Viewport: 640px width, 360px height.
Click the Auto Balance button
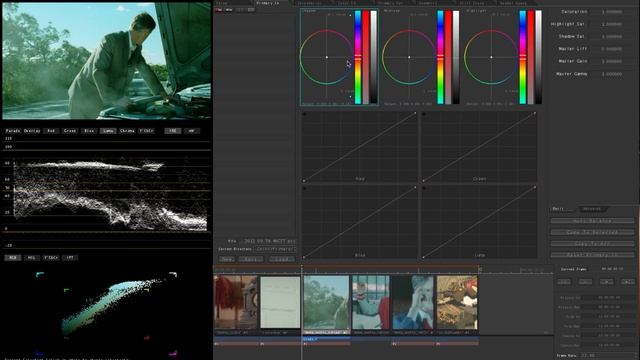[x=593, y=221]
